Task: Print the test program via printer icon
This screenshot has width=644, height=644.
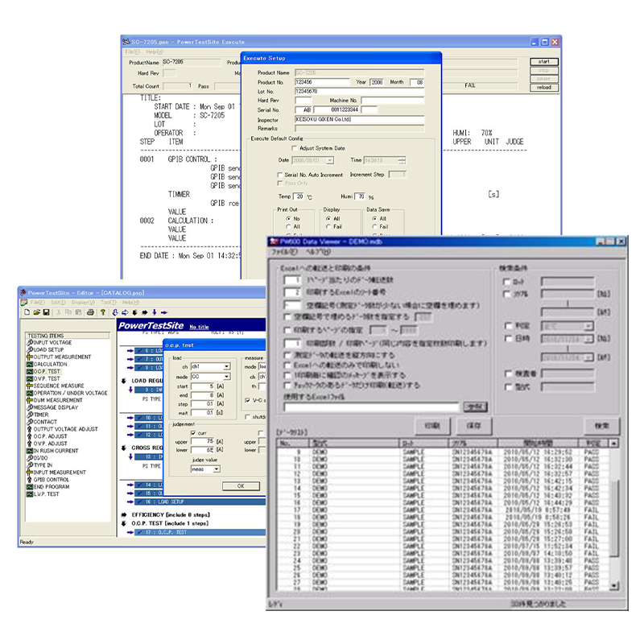Action: click(x=90, y=310)
